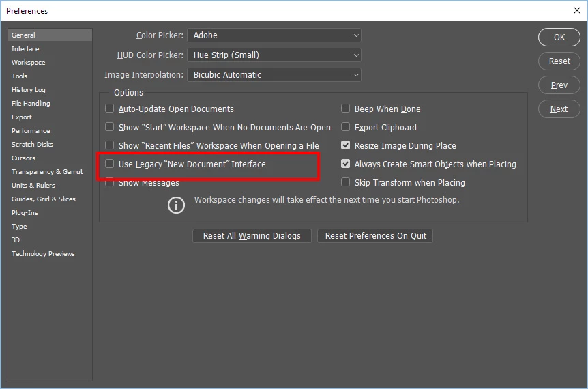Image resolution: width=588 pixels, height=389 pixels.
Task: Open the Color Picker dropdown
Action: tap(274, 35)
